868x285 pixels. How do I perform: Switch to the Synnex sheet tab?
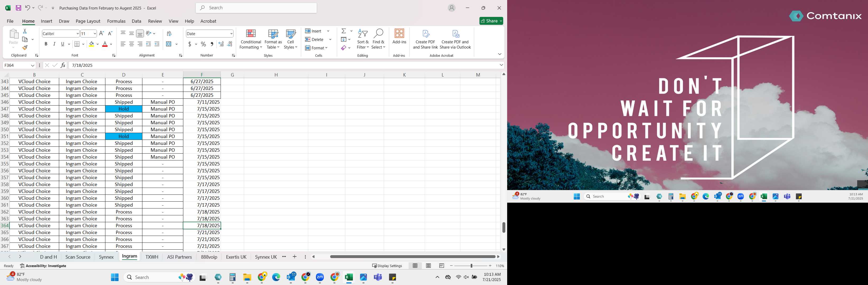pyautogui.click(x=106, y=257)
